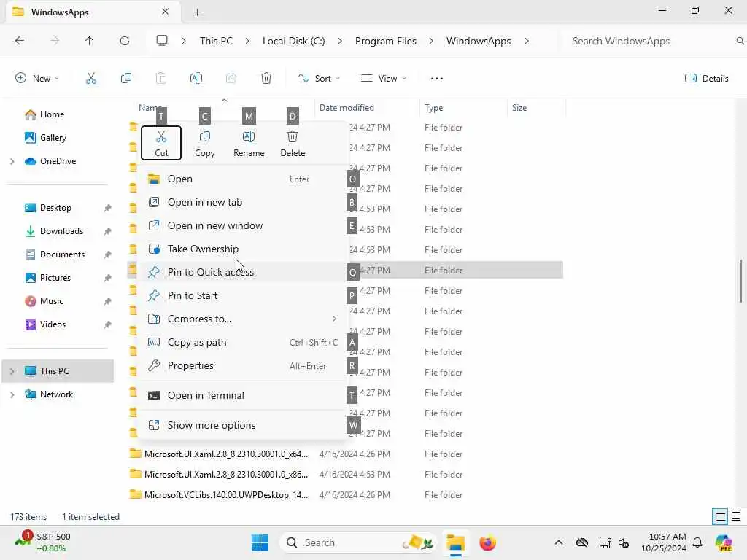Image resolution: width=747 pixels, height=560 pixels.
Task: Sort by Date modified column
Action: pyautogui.click(x=367, y=108)
